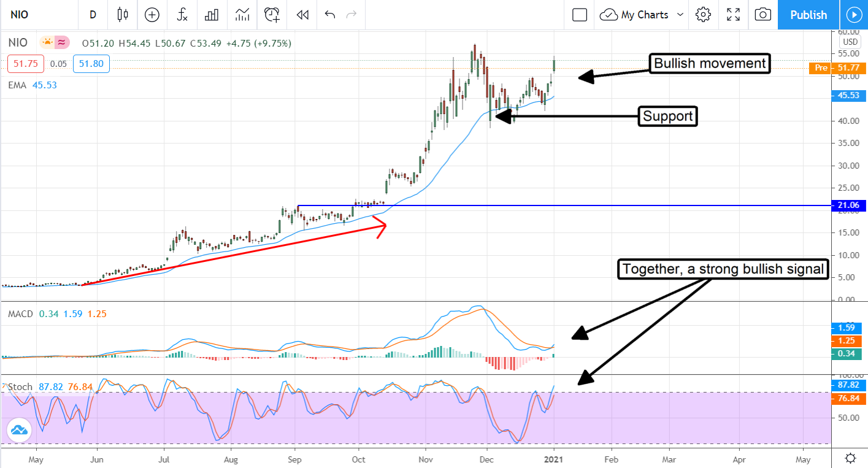Click the Jul label on time axis
Screen dimensions: 868x468
click(x=164, y=459)
